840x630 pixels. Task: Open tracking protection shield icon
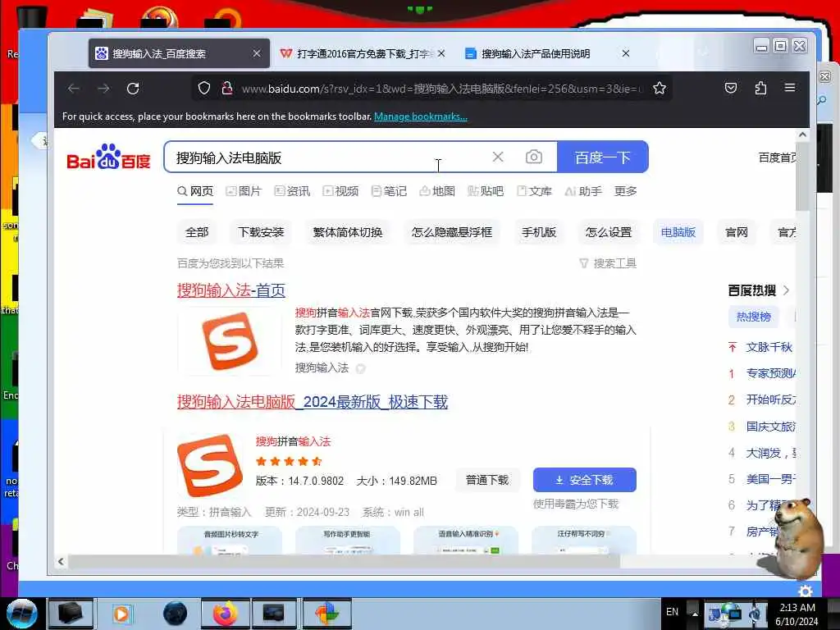tap(203, 88)
